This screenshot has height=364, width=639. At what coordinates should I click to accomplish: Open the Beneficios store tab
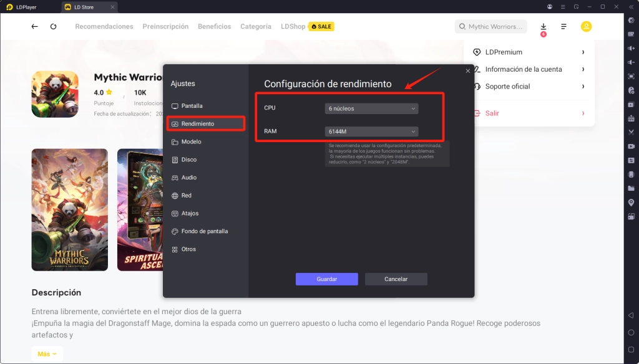click(215, 26)
